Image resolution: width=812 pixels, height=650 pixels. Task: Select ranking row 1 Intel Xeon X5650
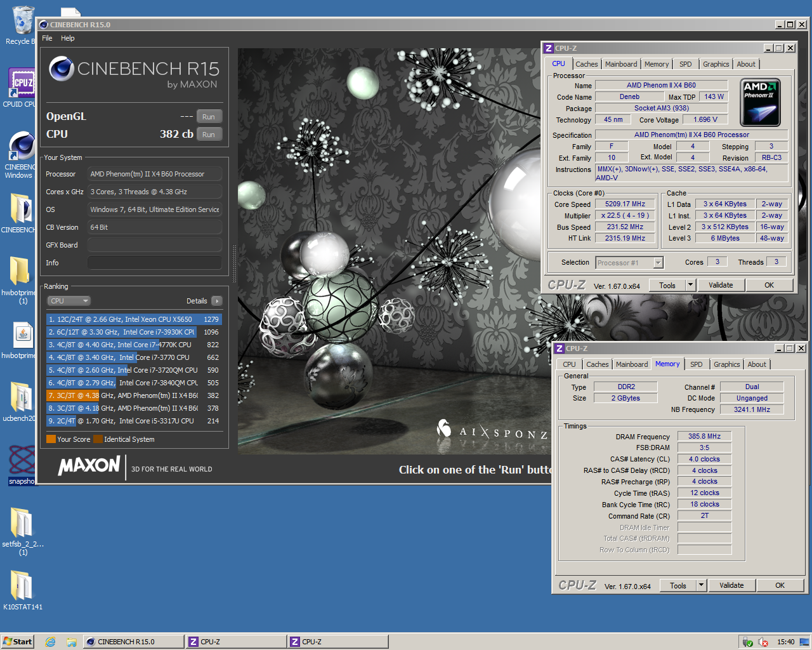[x=134, y=319]
